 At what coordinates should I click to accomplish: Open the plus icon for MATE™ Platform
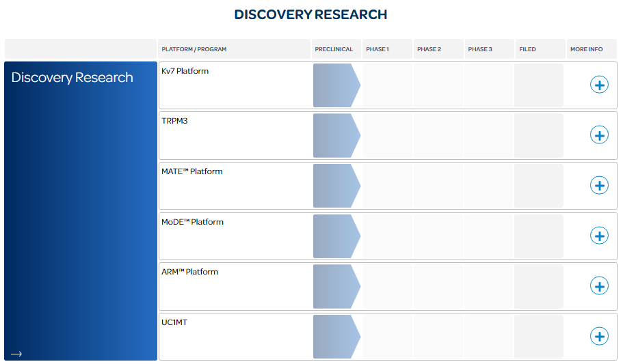tap(599, 185)
